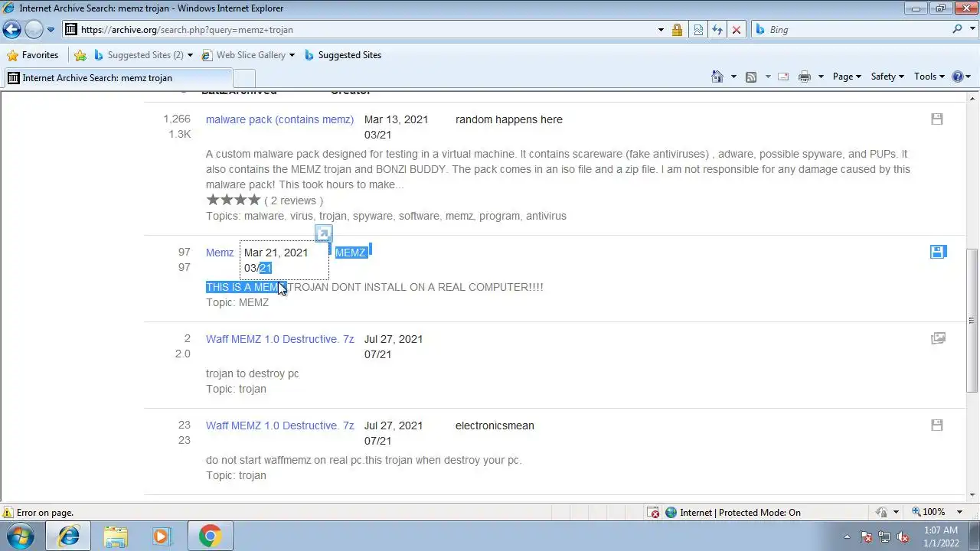Open search provider dropdown arrow
Image resolution: width=980 pixels, height=551 pixels.
972,30
